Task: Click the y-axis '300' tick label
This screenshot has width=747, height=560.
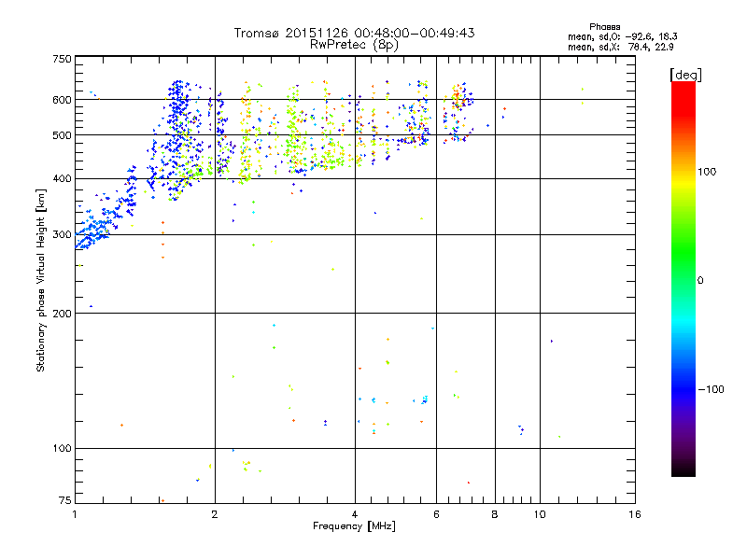Action: point(62,235)
